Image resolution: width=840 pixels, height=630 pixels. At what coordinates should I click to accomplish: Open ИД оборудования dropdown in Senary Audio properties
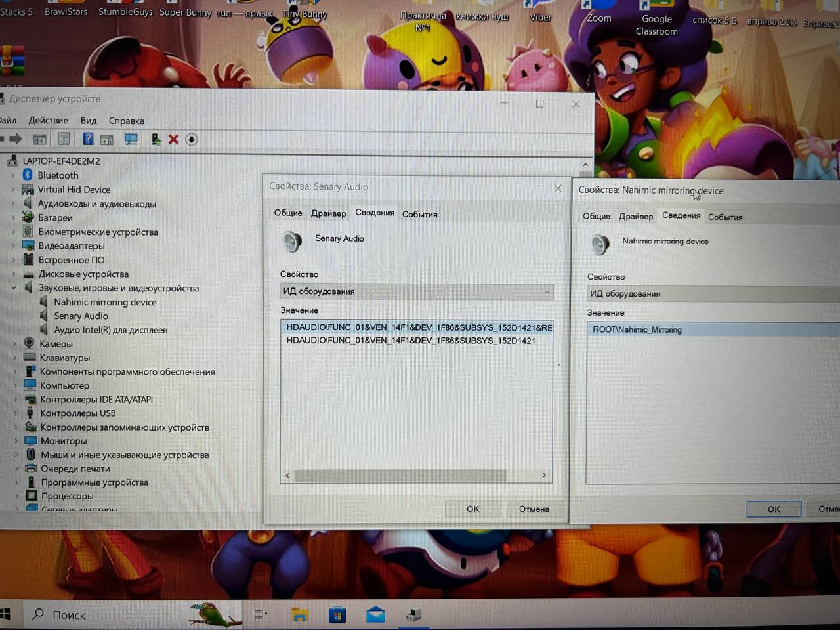tap(417, 291)
